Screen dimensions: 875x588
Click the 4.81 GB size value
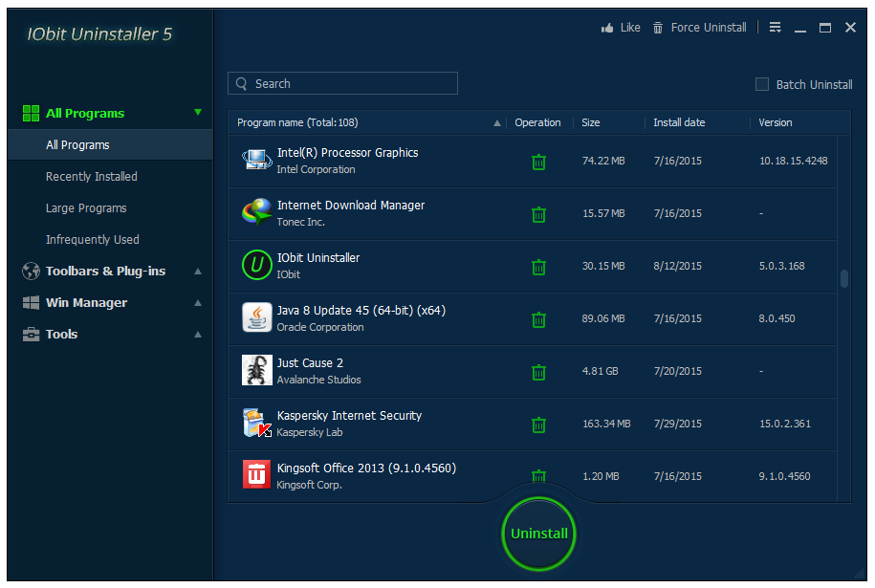tap(600, 372)
